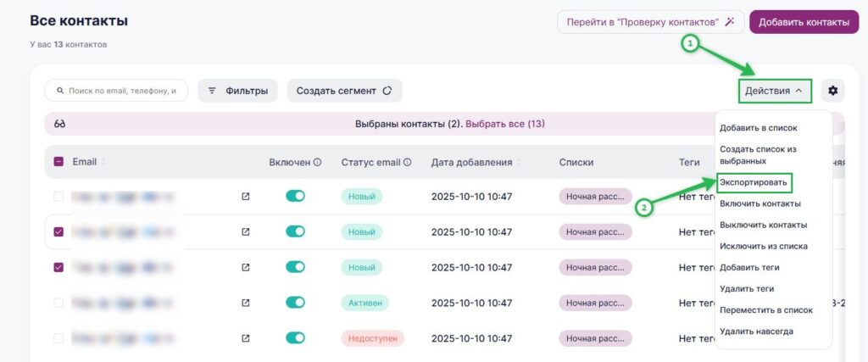Screen dimensions: 868x362
Task: Toggle the header select-all checkbox
Action: pyautogui.click(x=58, y=162)
